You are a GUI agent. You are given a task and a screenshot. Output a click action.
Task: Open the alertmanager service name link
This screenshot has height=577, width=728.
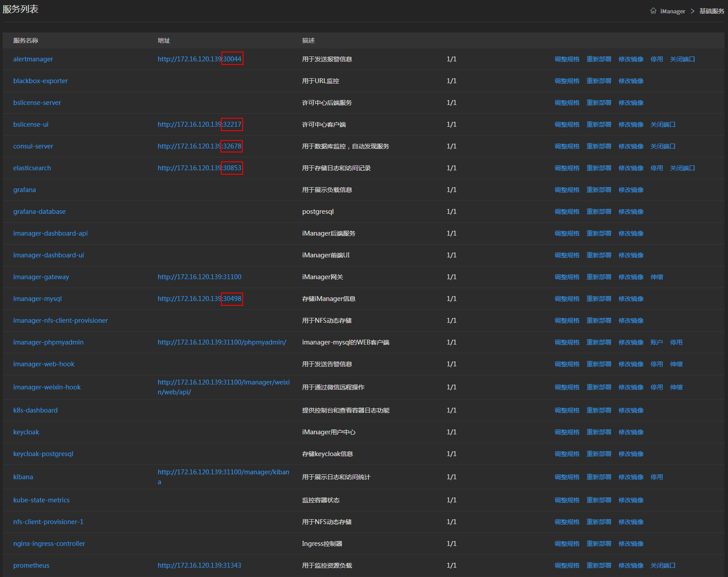33,59
